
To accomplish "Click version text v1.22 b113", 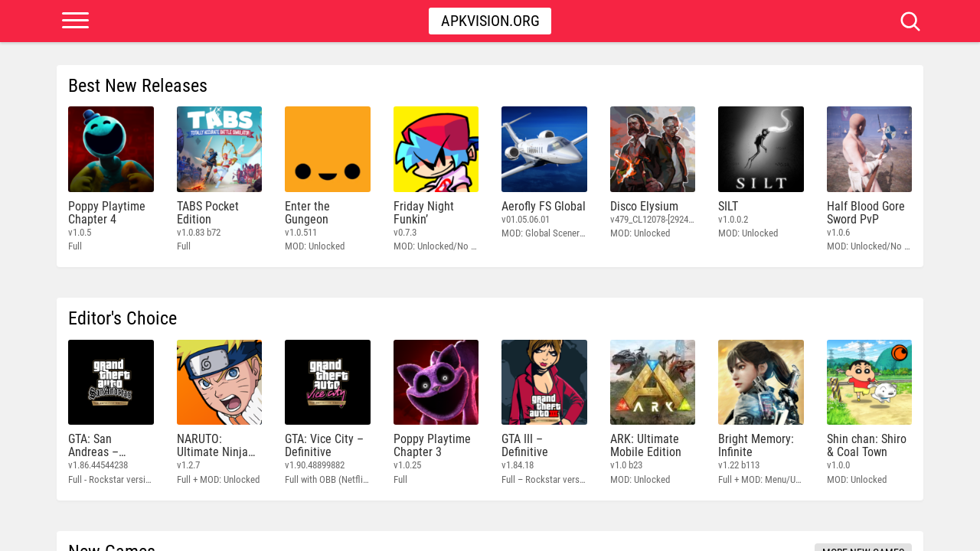I will pos(739,465).
